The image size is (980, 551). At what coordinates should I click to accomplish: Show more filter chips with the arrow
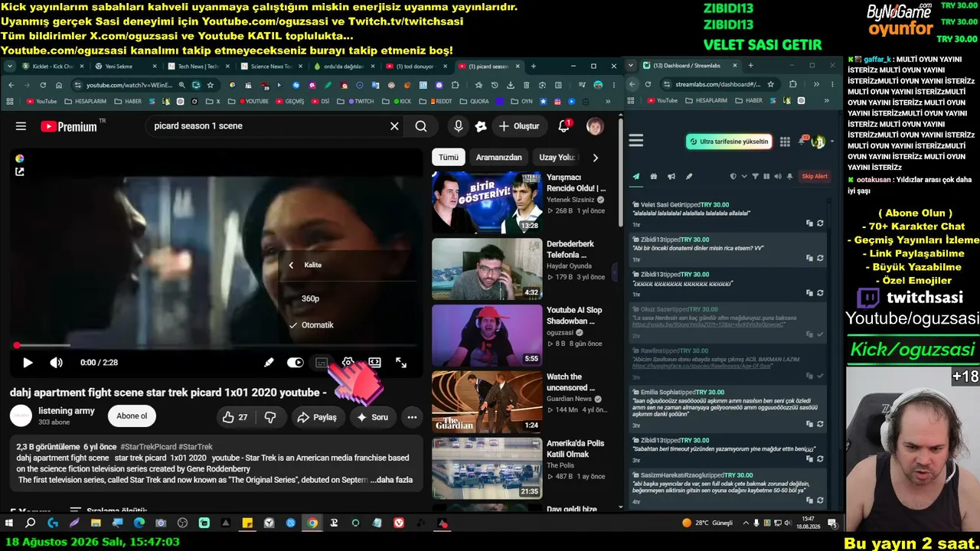596,158
